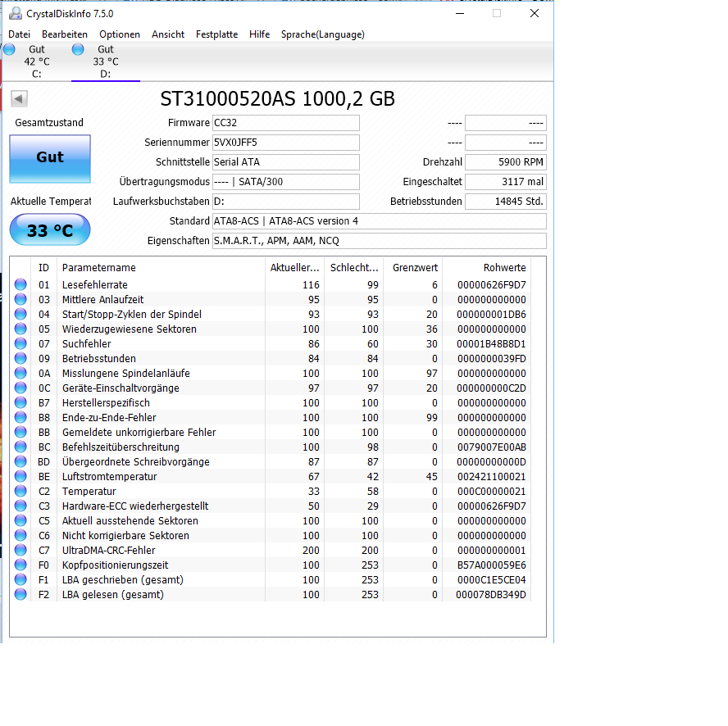Minimize the CrystalDiskInfo window
This screenshot has width=728, height=726.
pyautogui.click(x=460, y=13)
